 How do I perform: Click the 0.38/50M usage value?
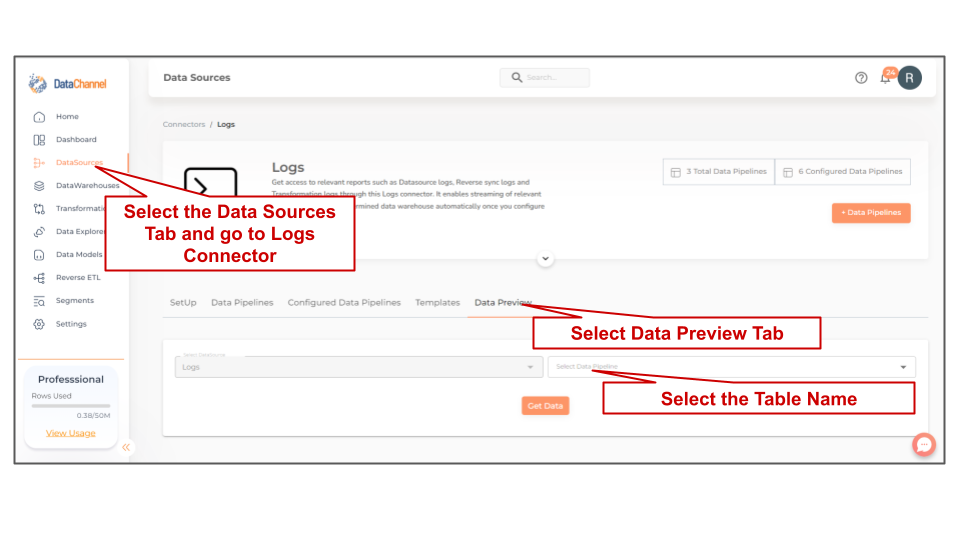(x=93, y=415)
